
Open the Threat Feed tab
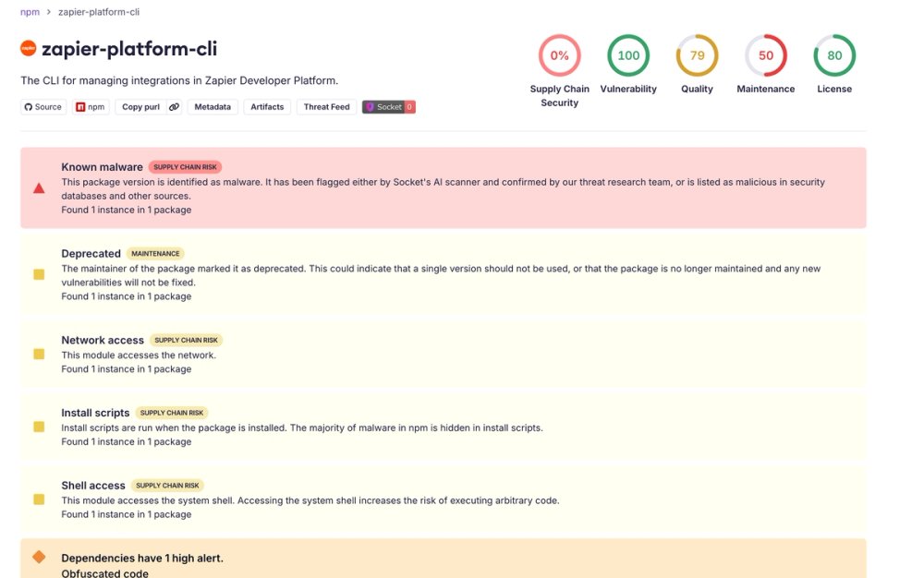click(x=325, y=106)
